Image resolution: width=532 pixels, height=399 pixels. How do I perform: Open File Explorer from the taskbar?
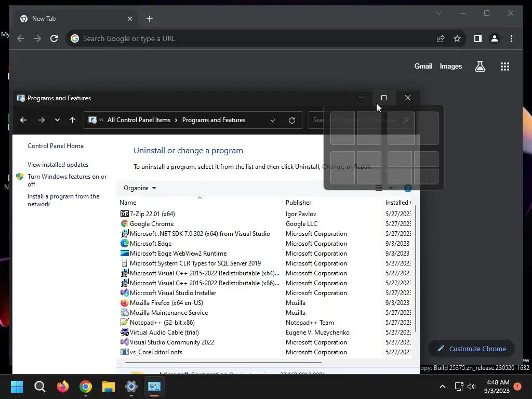[109, 387]
